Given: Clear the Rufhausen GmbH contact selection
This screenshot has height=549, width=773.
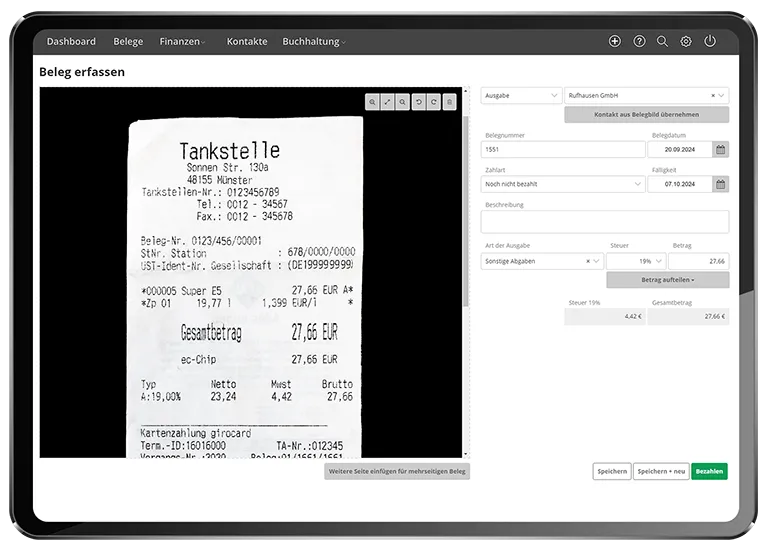Looking at the screenshot, I should [713, 96].
